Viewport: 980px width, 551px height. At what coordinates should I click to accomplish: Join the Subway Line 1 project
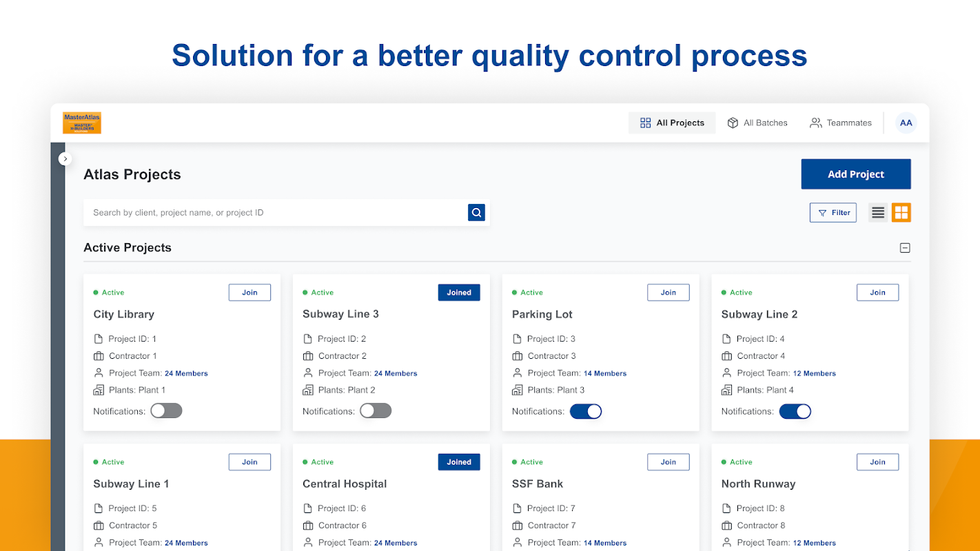pos(249,462)
